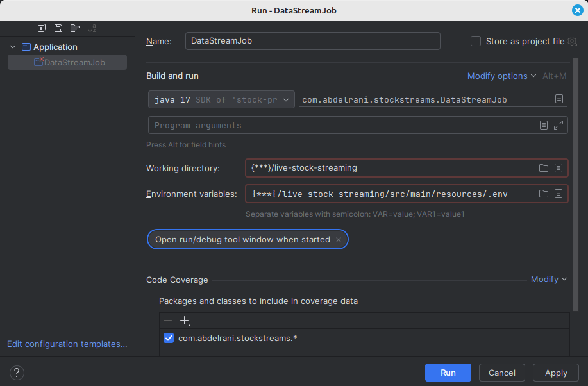
Task: Browse folder icon for Working directory
Action: click(x=543, y=168)
